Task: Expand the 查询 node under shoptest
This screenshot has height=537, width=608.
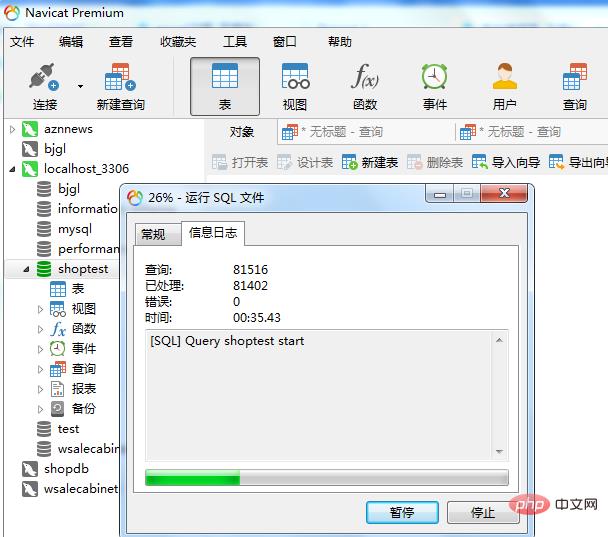Action: (40, 369)
